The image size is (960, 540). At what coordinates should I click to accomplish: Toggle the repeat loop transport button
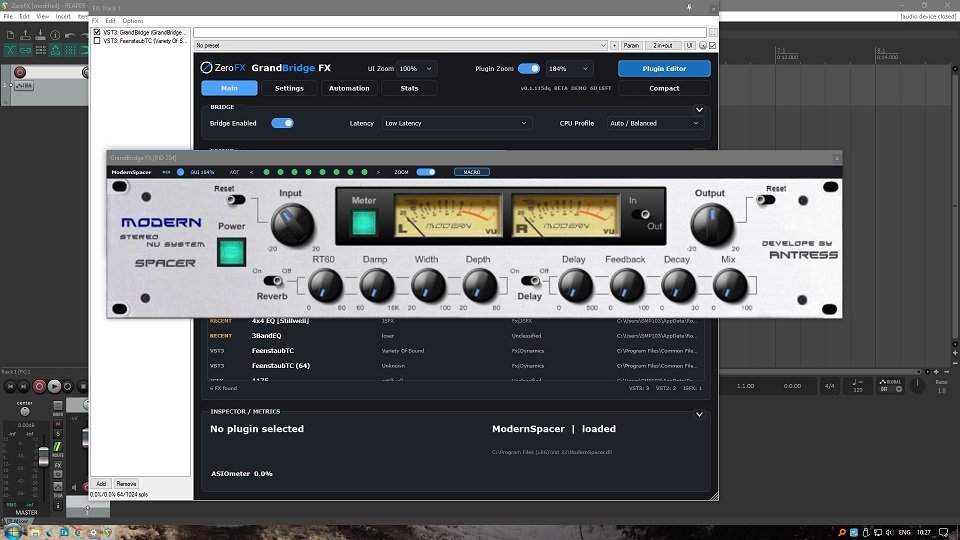(68, 386)
